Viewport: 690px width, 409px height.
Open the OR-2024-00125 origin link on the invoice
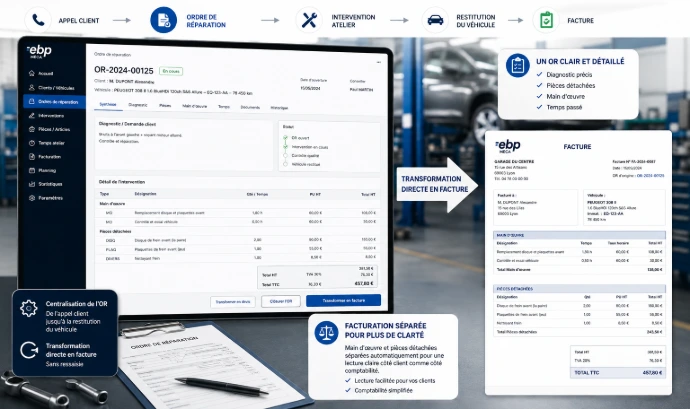pos(650,176)
